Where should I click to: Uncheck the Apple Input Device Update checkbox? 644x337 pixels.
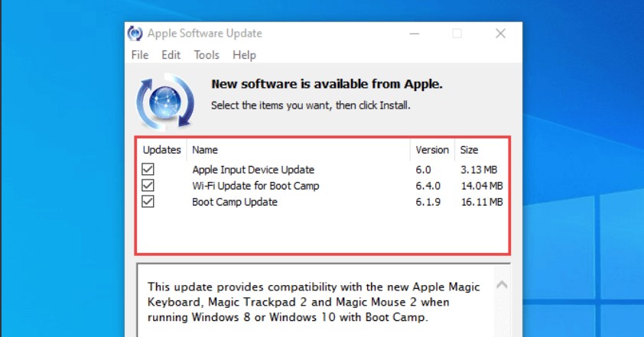coord(148,169)
